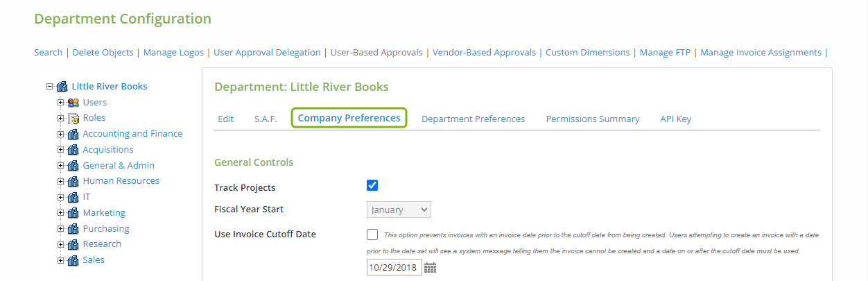Open the calendar picker beside cutoff date

430,268
